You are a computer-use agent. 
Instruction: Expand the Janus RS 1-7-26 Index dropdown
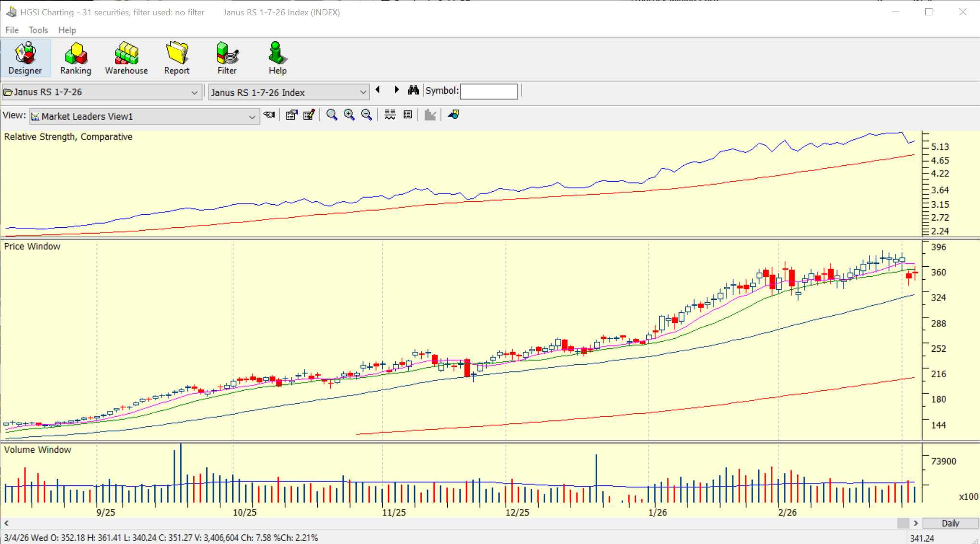pos(363,92)
